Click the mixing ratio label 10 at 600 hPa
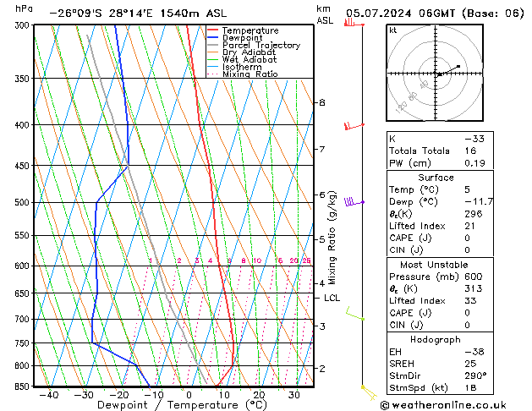This screenshot has height=411, width=532. point(257,260)
